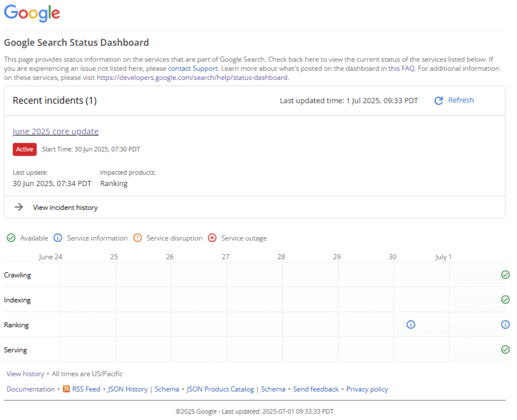Click the 28 date column header

coord(281,257)
